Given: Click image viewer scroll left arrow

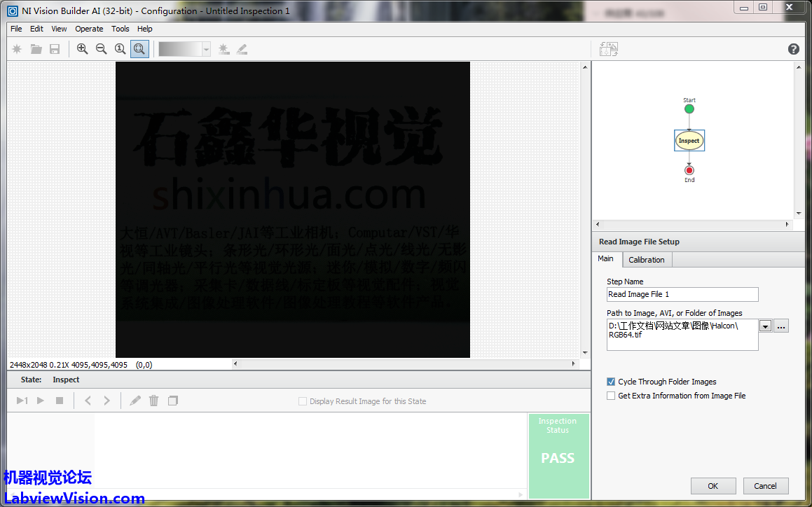Looking at the screenshot, I should (x=235, y=363).
